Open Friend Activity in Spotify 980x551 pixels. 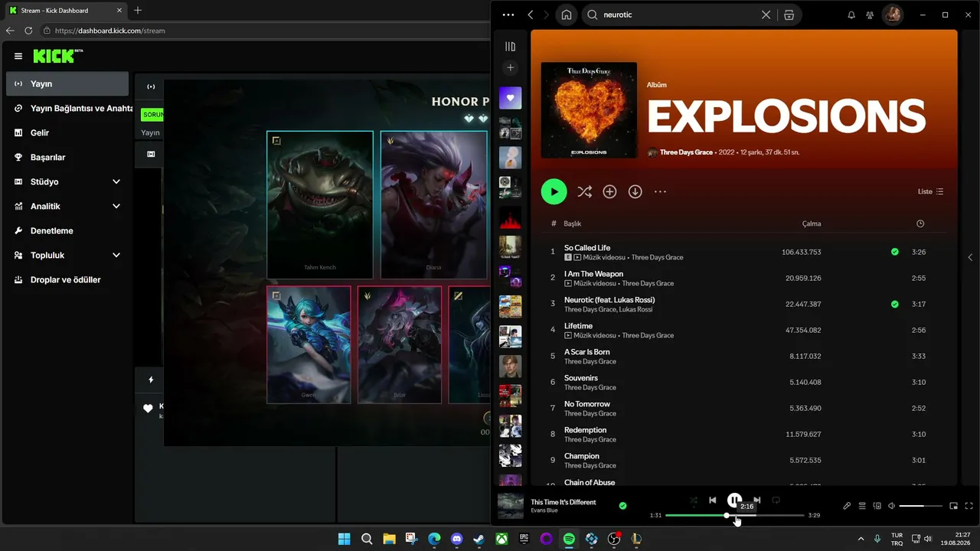(x=870, y=15)
